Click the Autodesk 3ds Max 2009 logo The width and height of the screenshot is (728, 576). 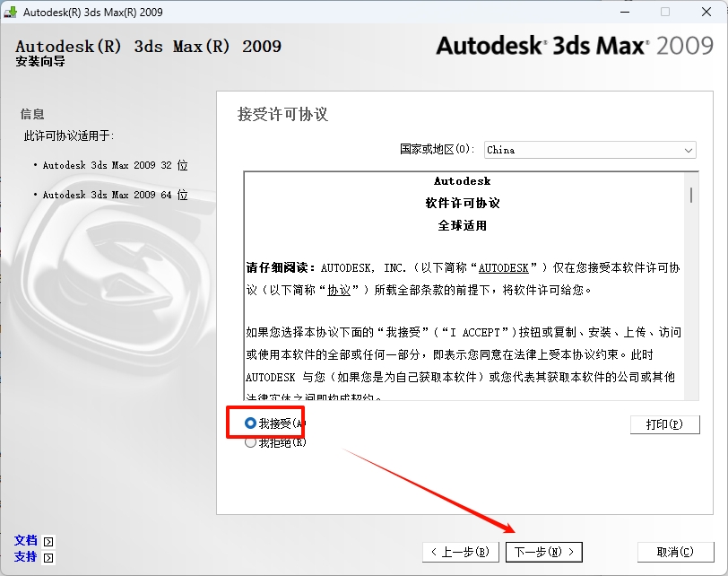574,45
